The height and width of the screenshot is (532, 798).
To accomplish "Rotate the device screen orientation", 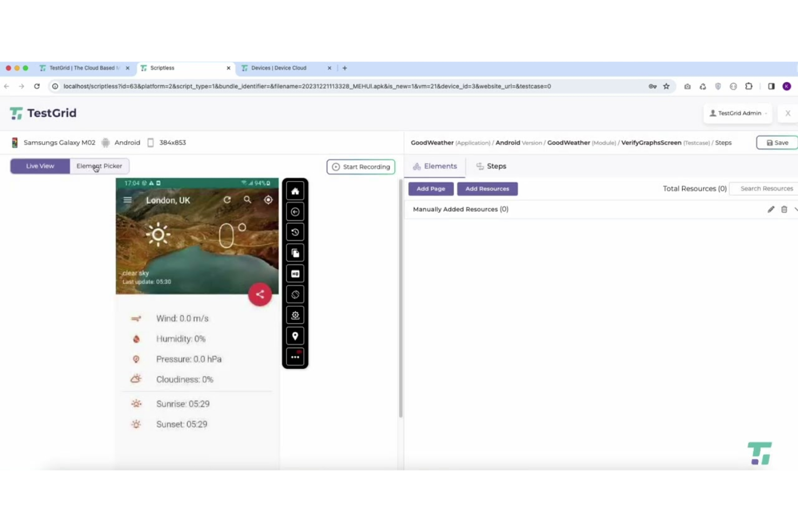I will (x=295, y=294).
